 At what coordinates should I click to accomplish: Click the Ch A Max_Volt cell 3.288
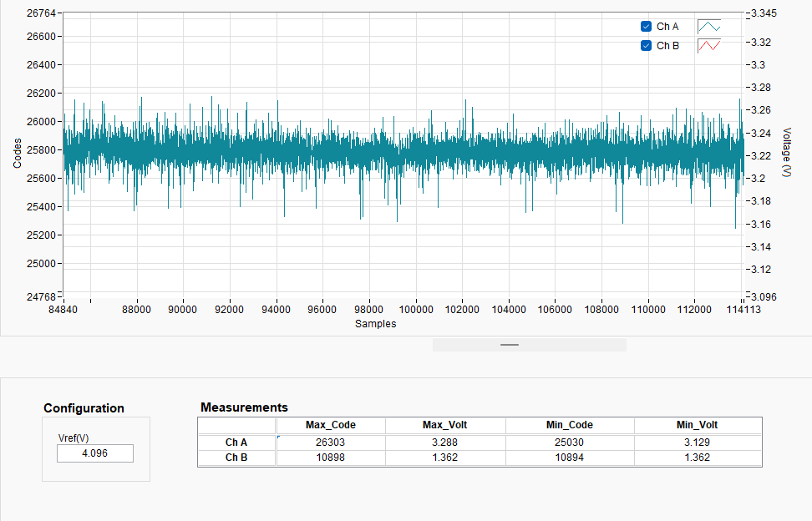tap(444, 443)
